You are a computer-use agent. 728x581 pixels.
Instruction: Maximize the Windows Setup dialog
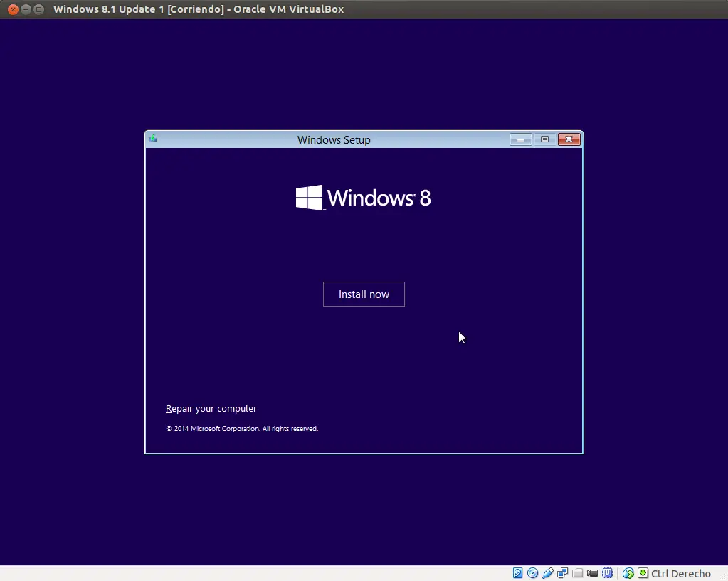click(544, 139)
